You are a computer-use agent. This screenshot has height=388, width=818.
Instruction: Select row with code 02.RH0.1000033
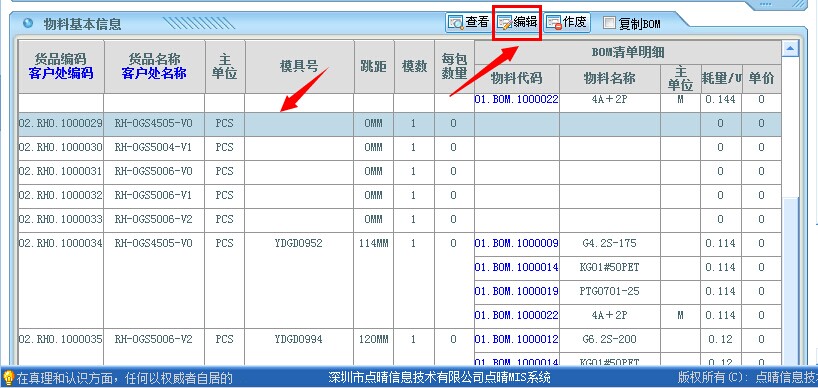coord(400,220)
